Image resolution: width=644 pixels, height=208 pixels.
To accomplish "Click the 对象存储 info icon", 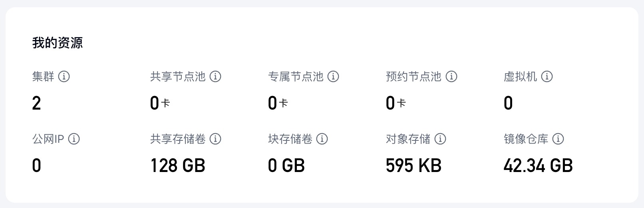I will (x=440, y=139).
